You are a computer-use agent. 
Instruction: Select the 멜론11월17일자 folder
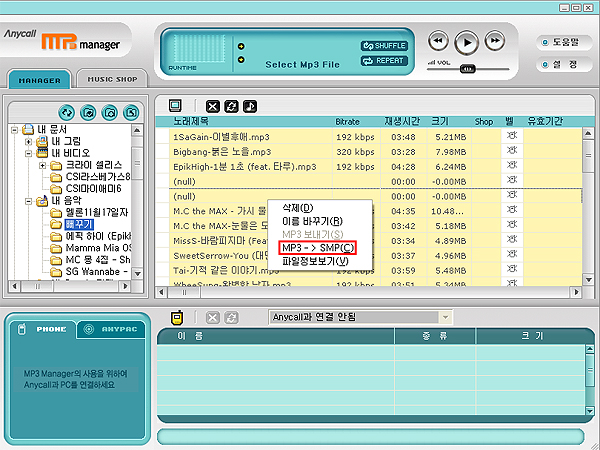97,212
